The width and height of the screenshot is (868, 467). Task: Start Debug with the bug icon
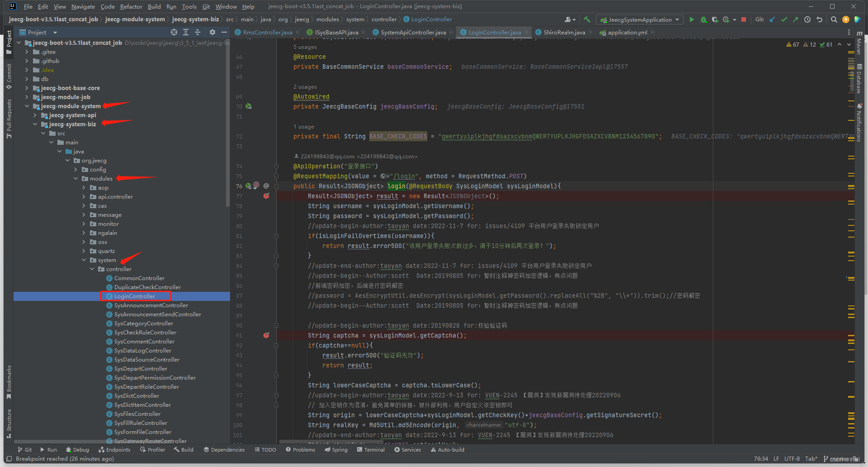(x=703, y=19)
